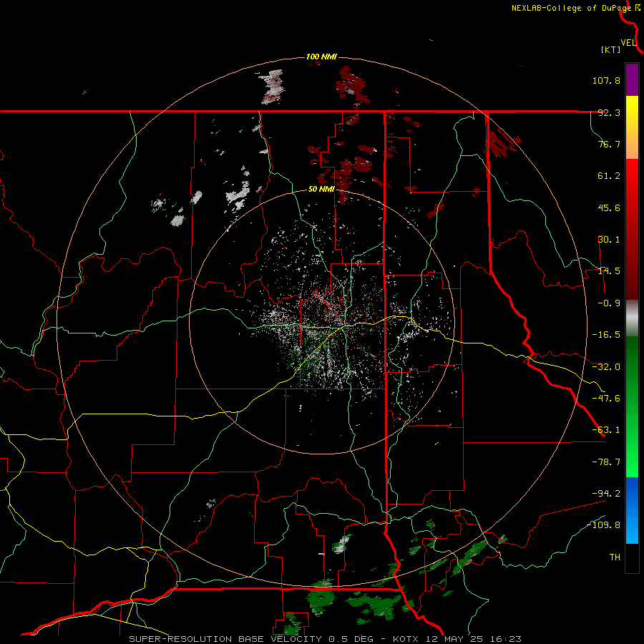Screen dimensions: 644x644
Task: Click the 76.7 velocity scale value
Action: click(x=609, y=144)
